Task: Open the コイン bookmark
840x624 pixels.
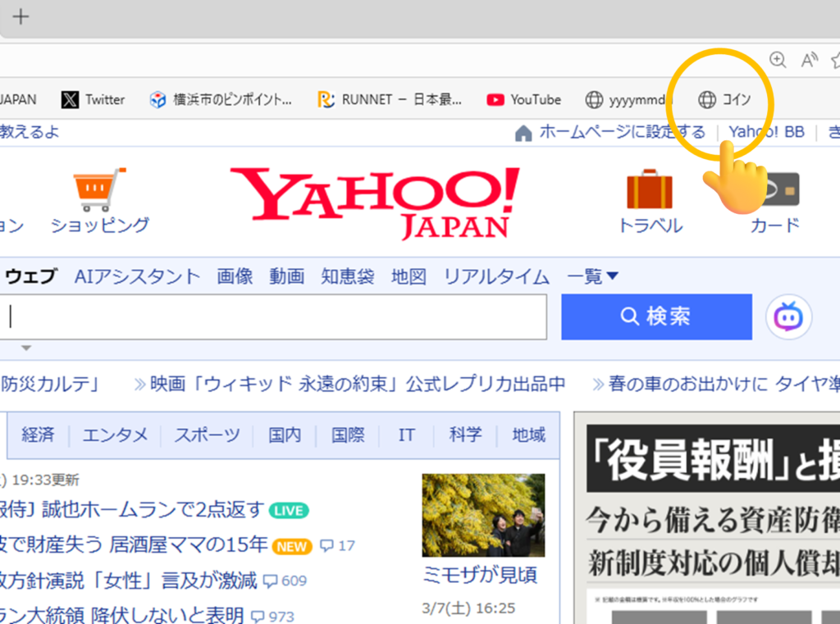Action: (x=724, y=100)
